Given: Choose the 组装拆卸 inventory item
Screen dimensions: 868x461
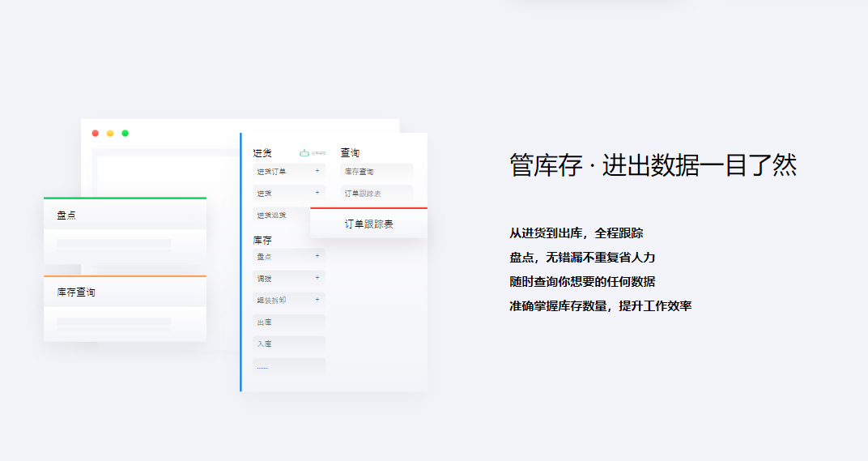Looking at the screenshot, I should click(289, 301).
